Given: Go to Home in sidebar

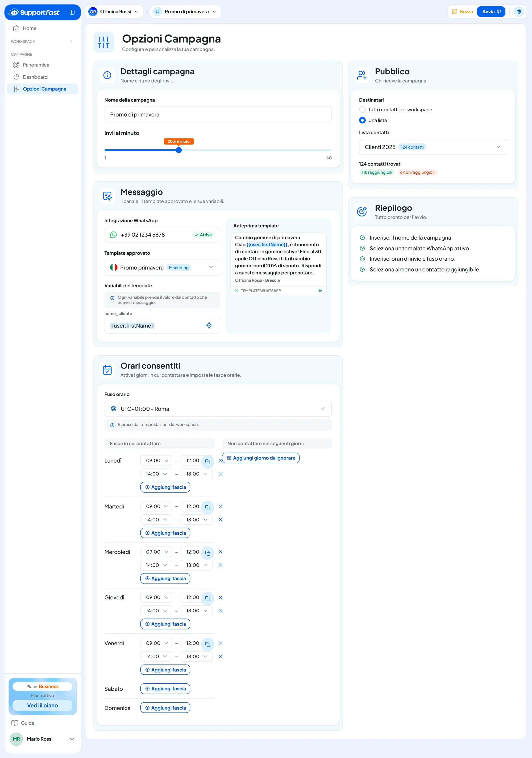Looking at the screenshot, I should tap(42, 28).
